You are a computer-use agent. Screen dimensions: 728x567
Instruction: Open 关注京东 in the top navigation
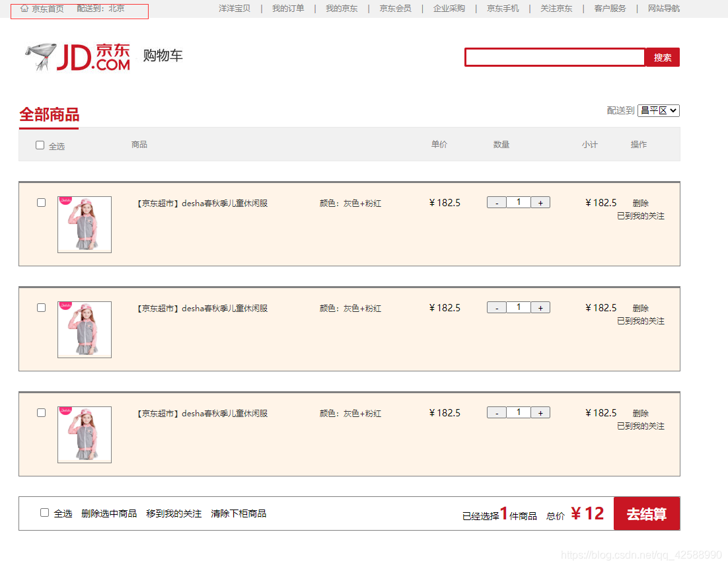[556, 9]
